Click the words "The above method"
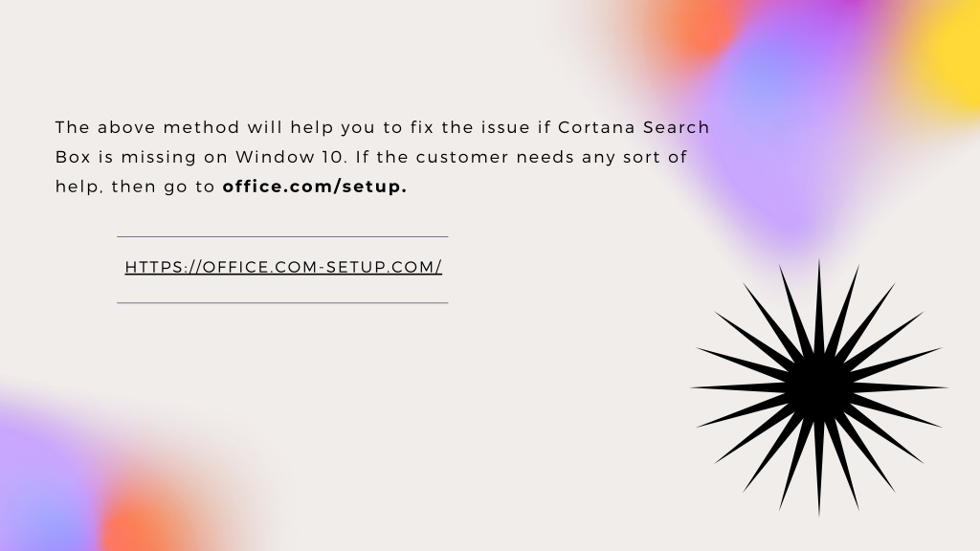Viewport: 980px width, 551px height. 147,127
